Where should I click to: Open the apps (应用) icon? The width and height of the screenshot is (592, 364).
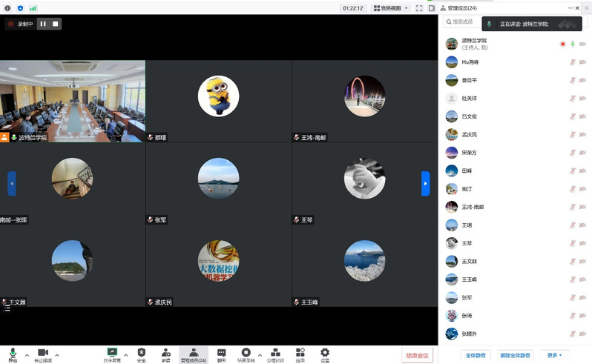pyautogui.click(x=300, y=354)
